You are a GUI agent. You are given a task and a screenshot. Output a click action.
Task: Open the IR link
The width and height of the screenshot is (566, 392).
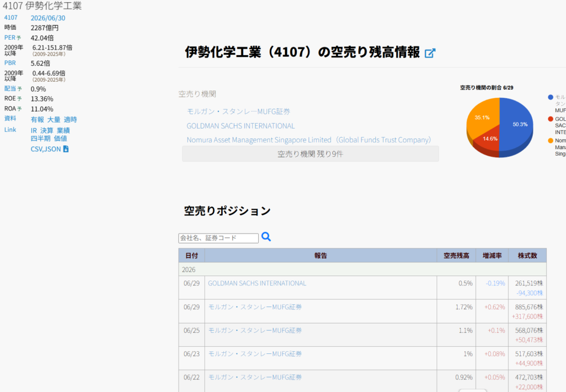click(34, 130)
